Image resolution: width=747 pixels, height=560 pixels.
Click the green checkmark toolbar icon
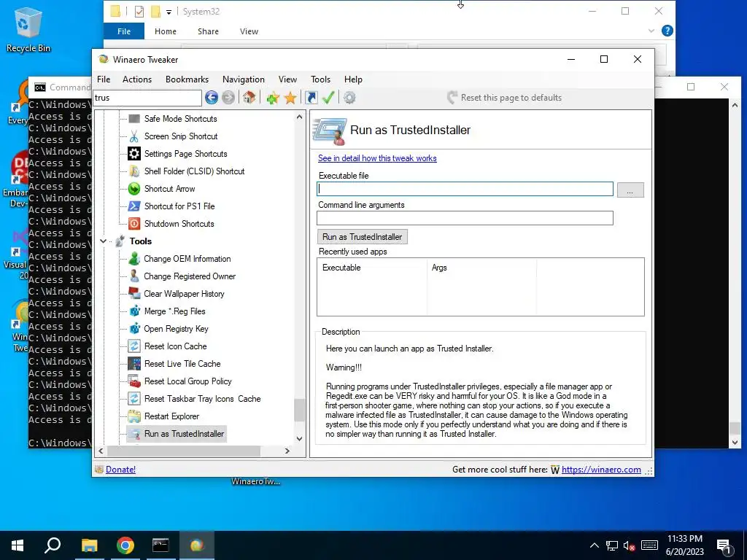(328, 98)
